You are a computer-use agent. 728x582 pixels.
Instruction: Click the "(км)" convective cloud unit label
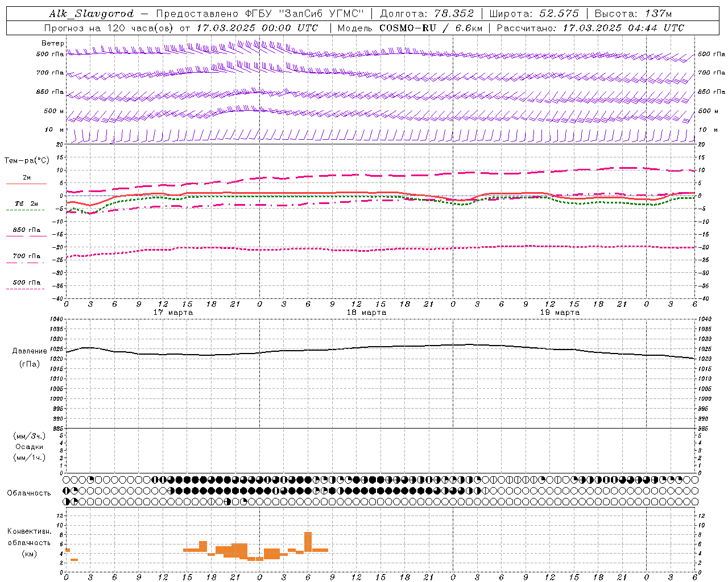pyautogui.click(x=30, y=554)
